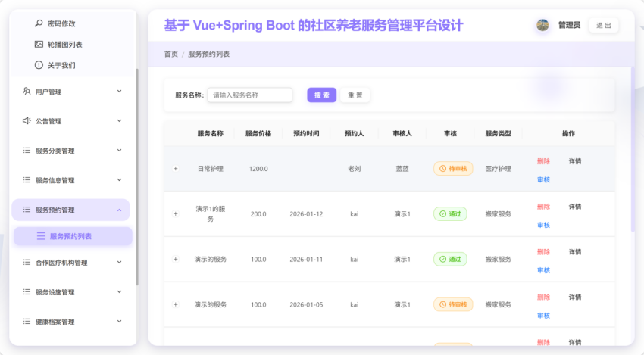Click the 蓝蓝 reviewer cell
This screenshot has height=355, width=644.
click(x=402, y=169)
